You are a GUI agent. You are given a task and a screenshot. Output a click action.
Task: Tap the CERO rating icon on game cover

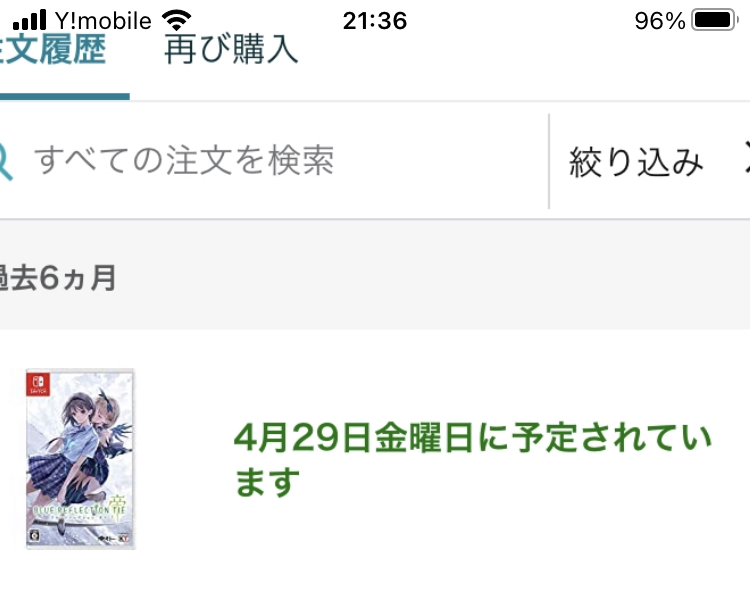(34, 536)
